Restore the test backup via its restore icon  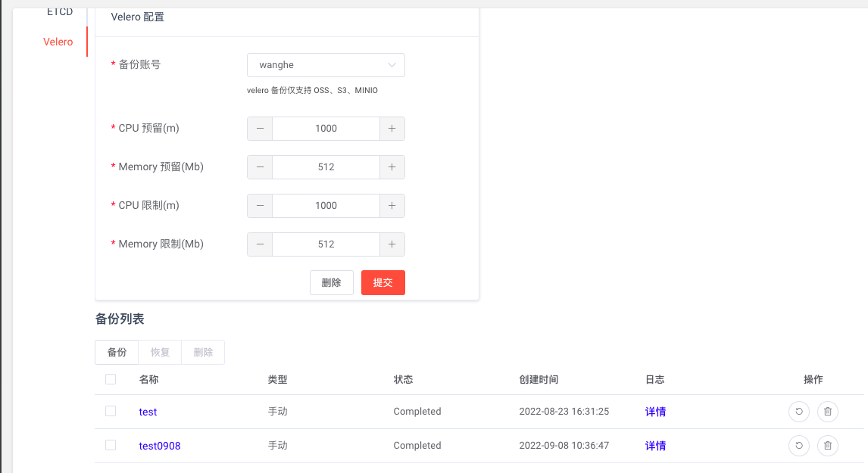tap(799, 412)
